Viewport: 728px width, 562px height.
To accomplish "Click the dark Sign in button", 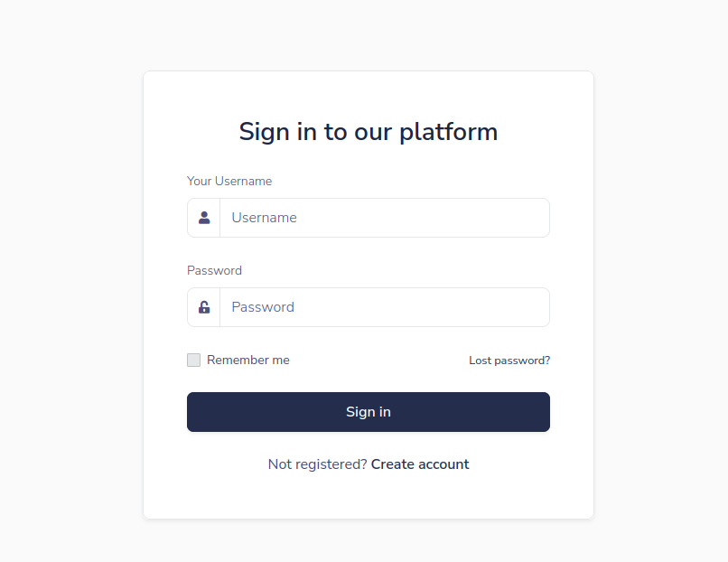I will pyautogui.click(x=369, y=412).
